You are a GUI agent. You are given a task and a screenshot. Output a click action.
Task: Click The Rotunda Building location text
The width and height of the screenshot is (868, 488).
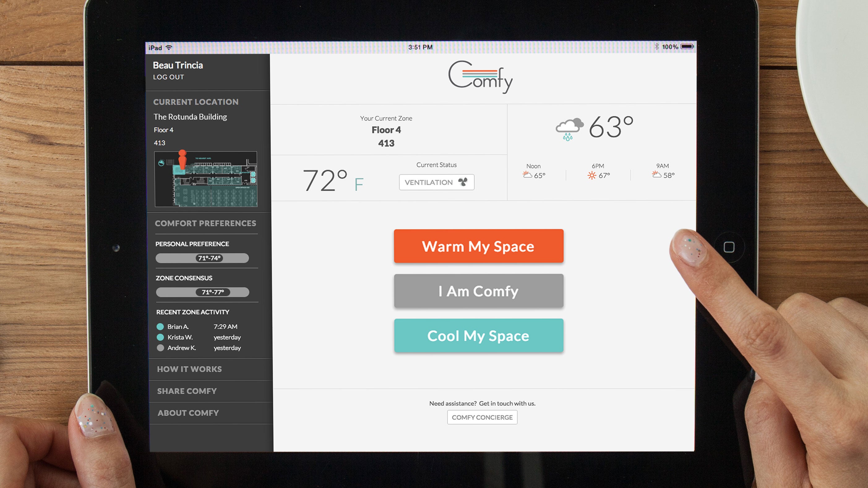point(190,117)
